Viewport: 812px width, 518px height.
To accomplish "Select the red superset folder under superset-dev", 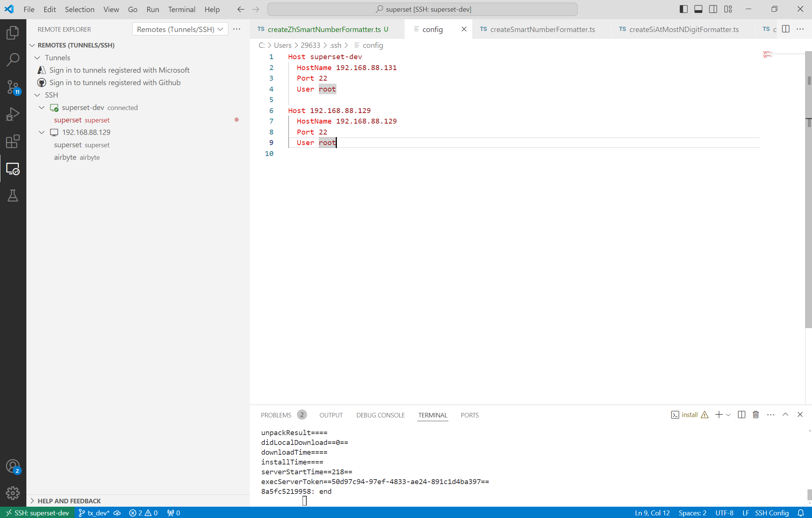I will 81,120.
